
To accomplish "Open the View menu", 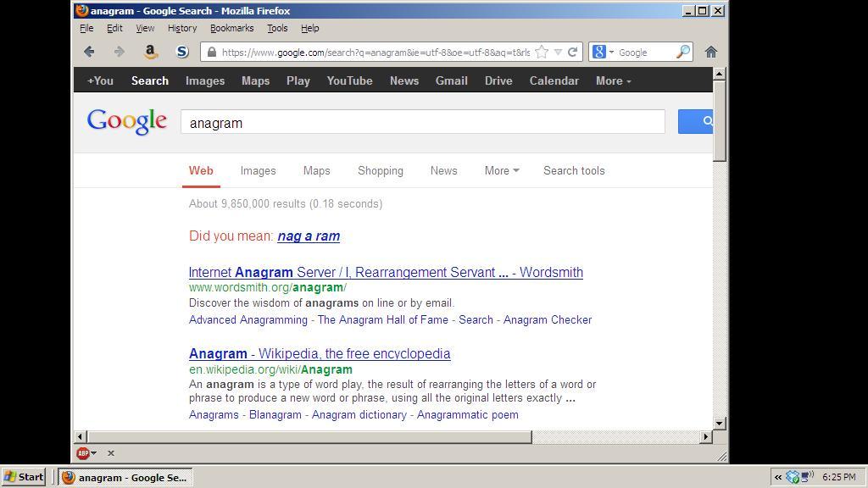I will tap(145, 28).
